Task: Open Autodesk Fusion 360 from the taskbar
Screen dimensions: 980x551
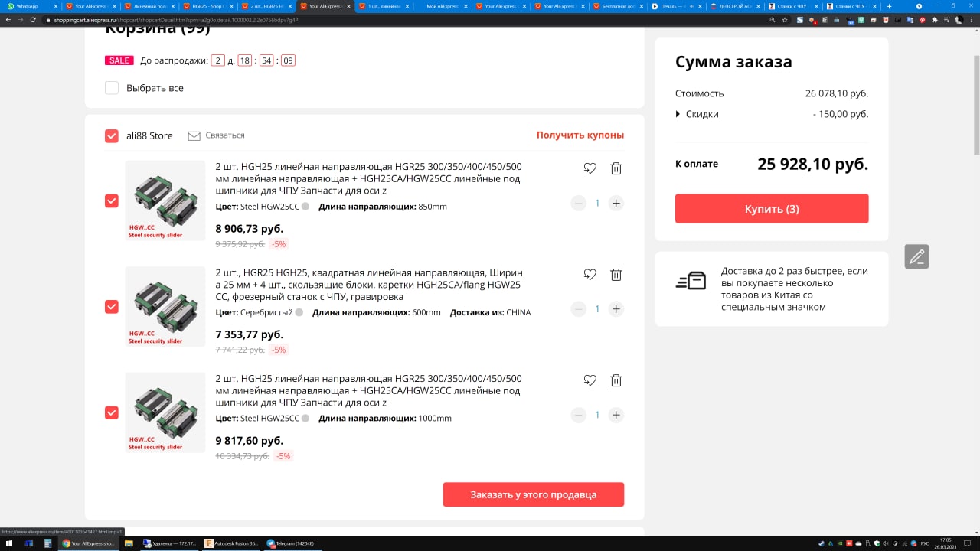Action: tap(231, 543)
